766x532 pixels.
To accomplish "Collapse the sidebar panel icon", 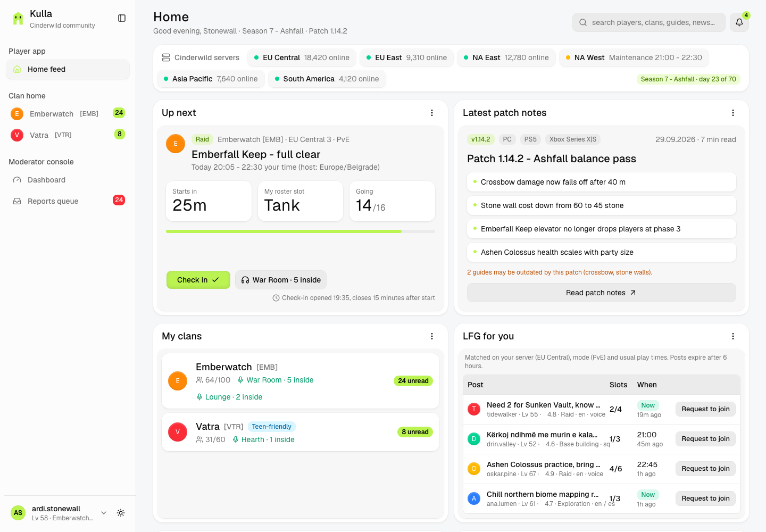I will tap(122, 18).
